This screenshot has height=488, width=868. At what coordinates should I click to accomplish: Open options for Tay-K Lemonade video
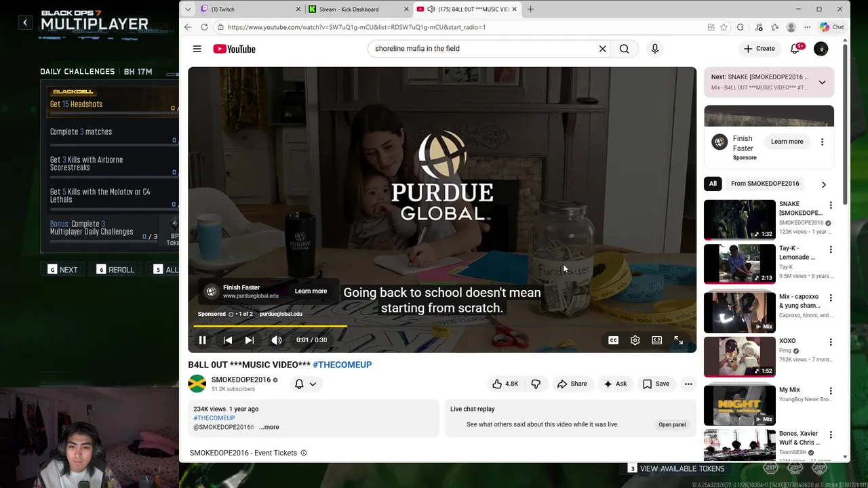tap(831, 249)
